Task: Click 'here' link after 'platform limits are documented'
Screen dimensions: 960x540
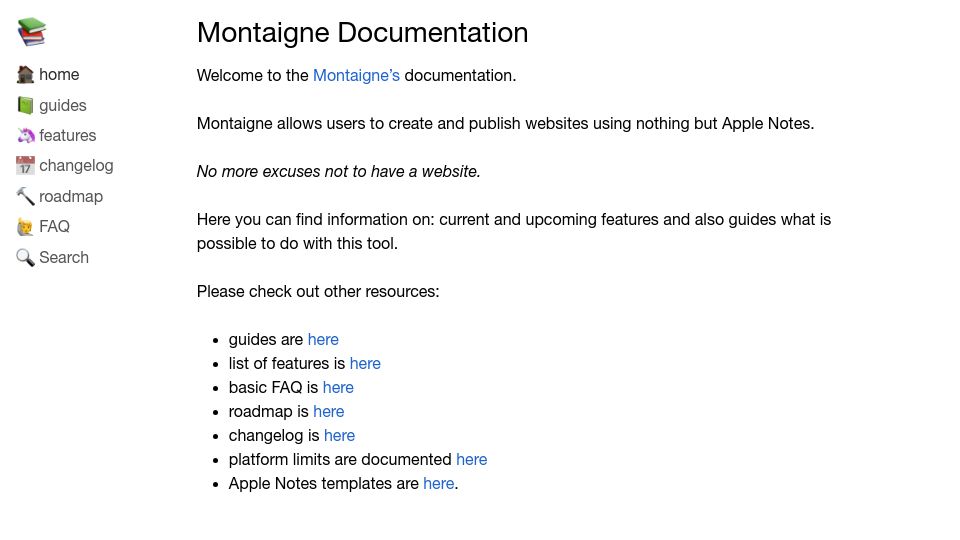Action: 471,459
